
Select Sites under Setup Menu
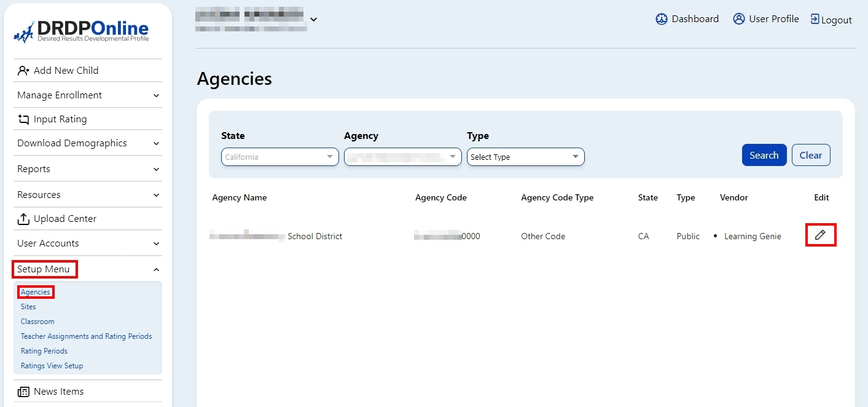tap(28, 307)
